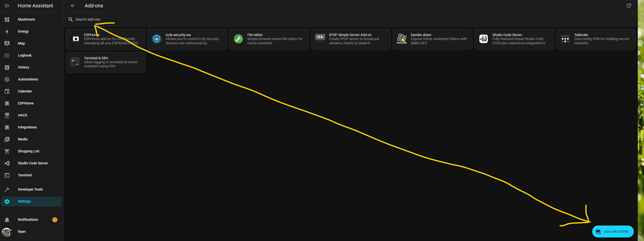Click the Notifications bell icon
The height and width of the screenshot is (241, 644).
coord(7,220)
